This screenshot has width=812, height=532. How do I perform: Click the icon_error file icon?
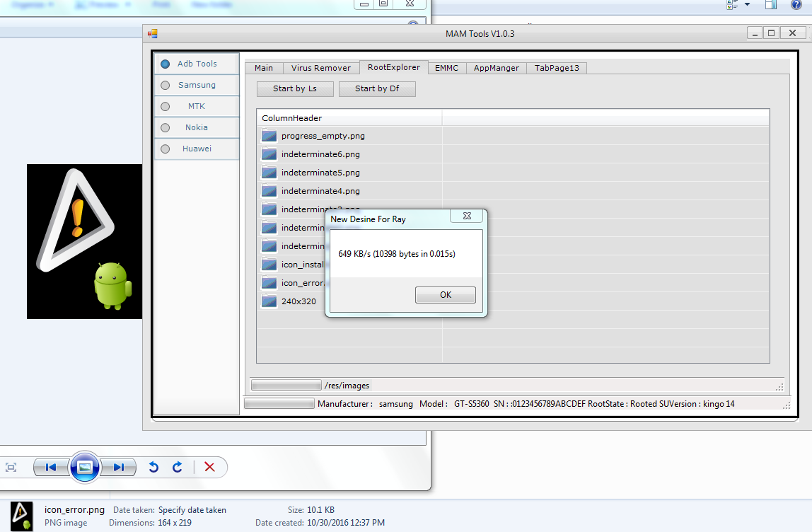click(269, 283)
